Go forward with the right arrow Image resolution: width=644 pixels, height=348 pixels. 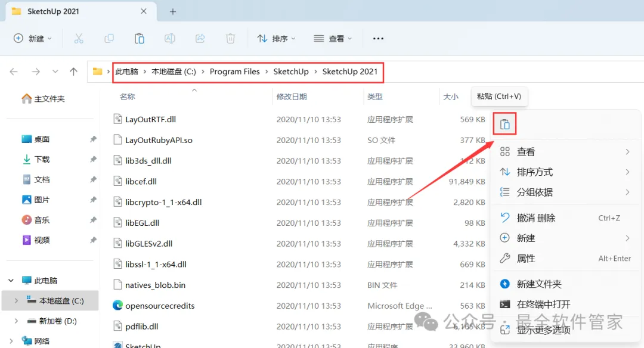pos(36,72)
